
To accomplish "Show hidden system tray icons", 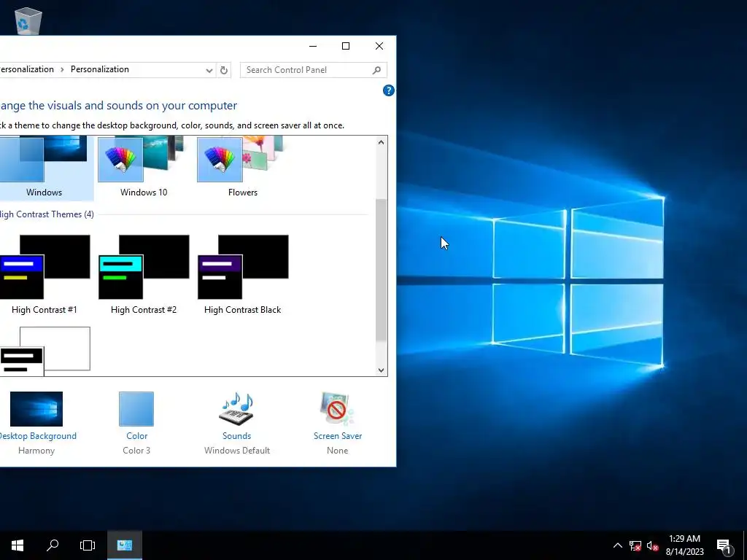I will click(617, 545).
